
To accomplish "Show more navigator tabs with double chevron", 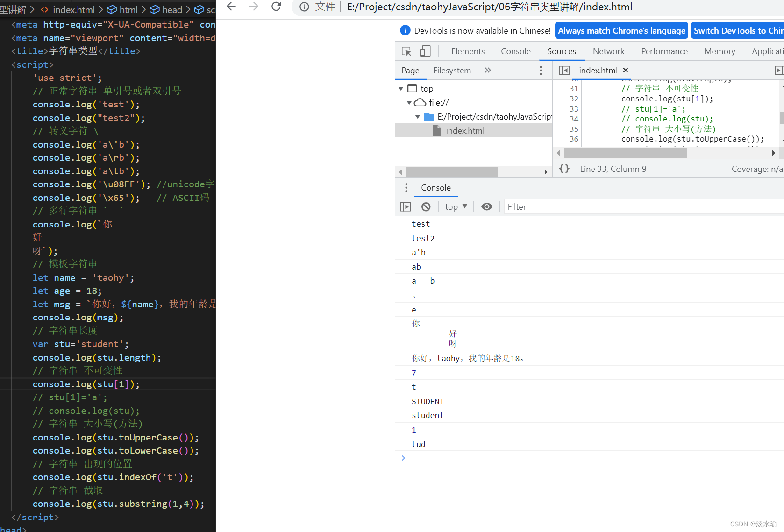I will click(x=488, y=70).
